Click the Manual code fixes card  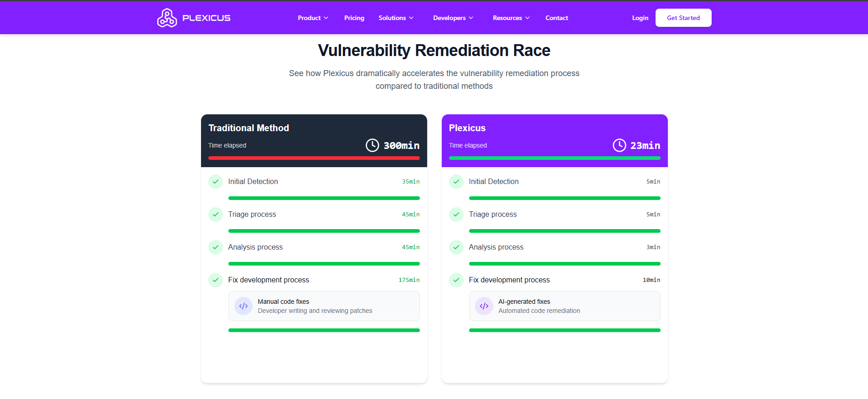coord(324,306)
